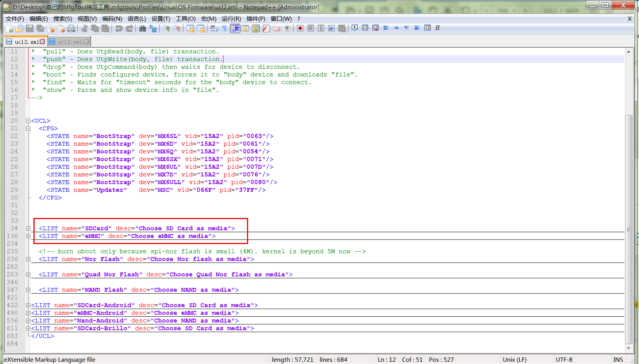Run the macro multiple times icon
The height and width of the screenshot is (364, 639).
pos(332,28)
